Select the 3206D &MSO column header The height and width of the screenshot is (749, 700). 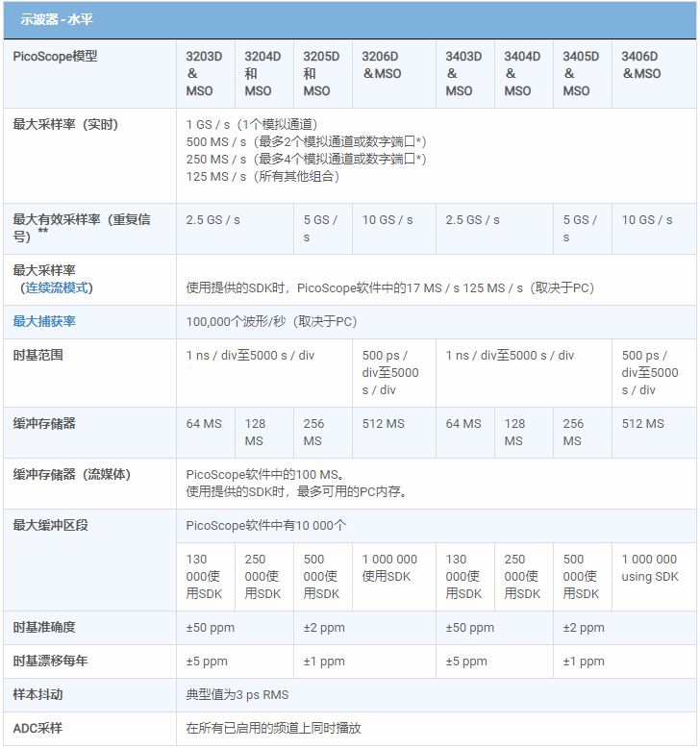[x=382, y=65]
